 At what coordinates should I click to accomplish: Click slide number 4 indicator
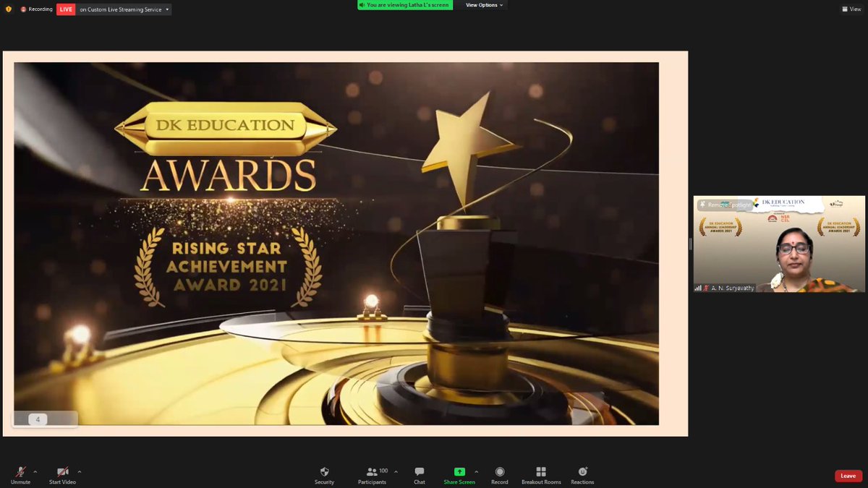point(38,419)
